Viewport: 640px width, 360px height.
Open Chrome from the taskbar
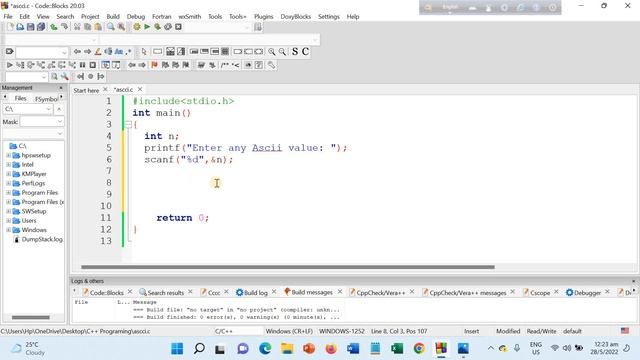click(419, 349)
